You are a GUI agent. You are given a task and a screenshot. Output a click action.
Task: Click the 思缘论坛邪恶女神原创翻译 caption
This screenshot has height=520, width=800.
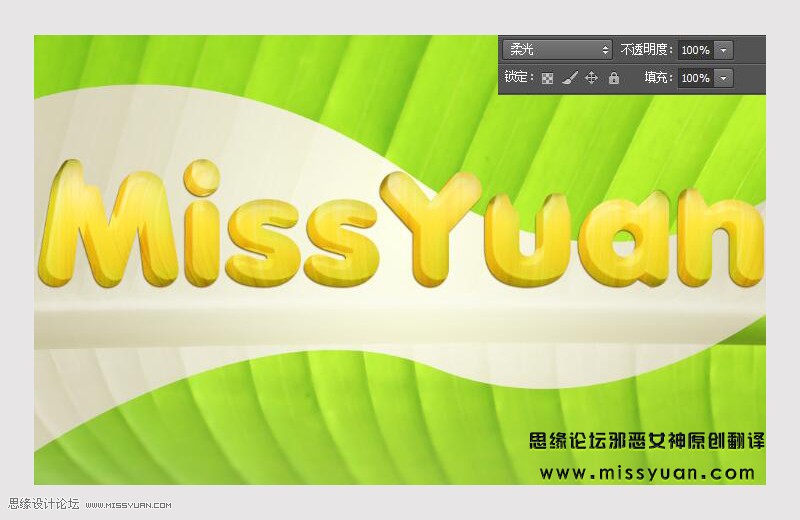[x=646, y=441]
